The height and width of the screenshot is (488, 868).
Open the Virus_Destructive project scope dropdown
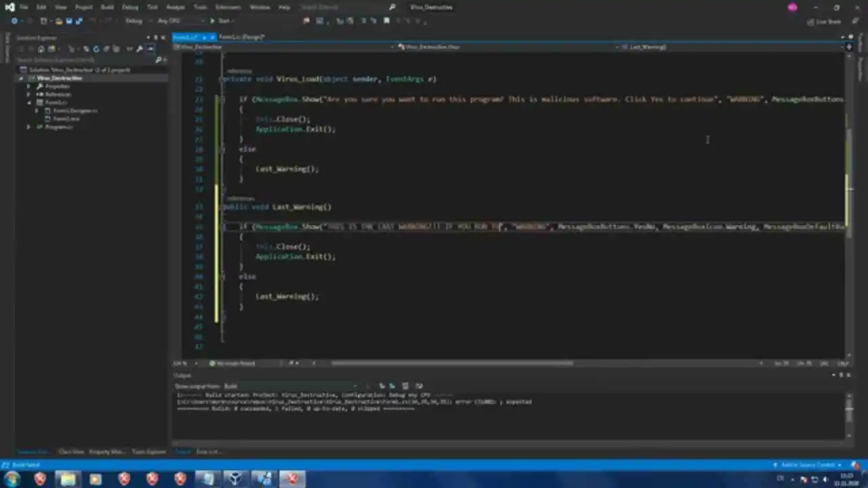click(x=285, y=47)
